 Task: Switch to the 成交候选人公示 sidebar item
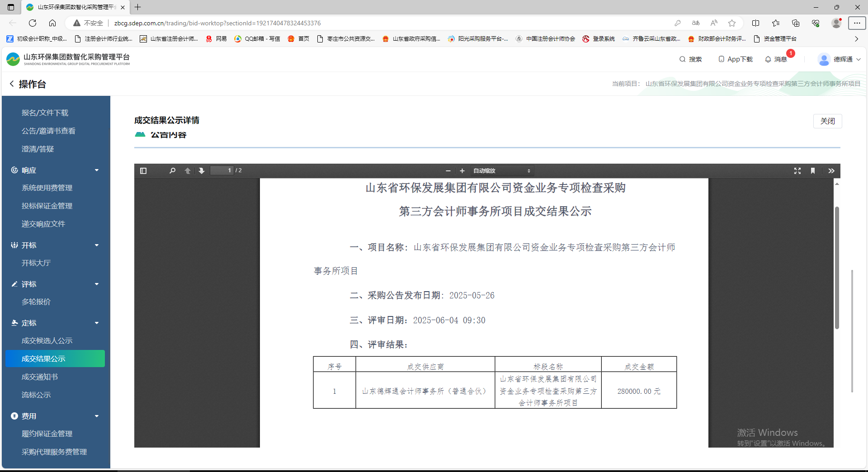point(47,340)
